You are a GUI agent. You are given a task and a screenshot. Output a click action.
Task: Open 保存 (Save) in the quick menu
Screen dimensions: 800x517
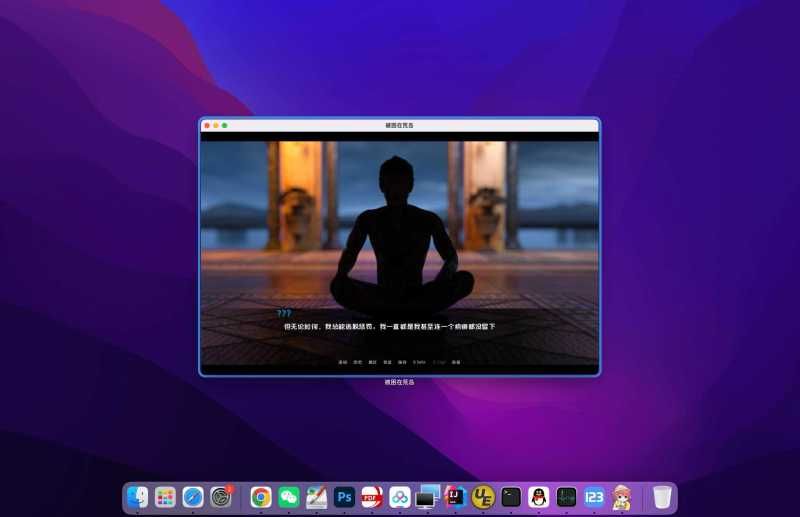402,362
